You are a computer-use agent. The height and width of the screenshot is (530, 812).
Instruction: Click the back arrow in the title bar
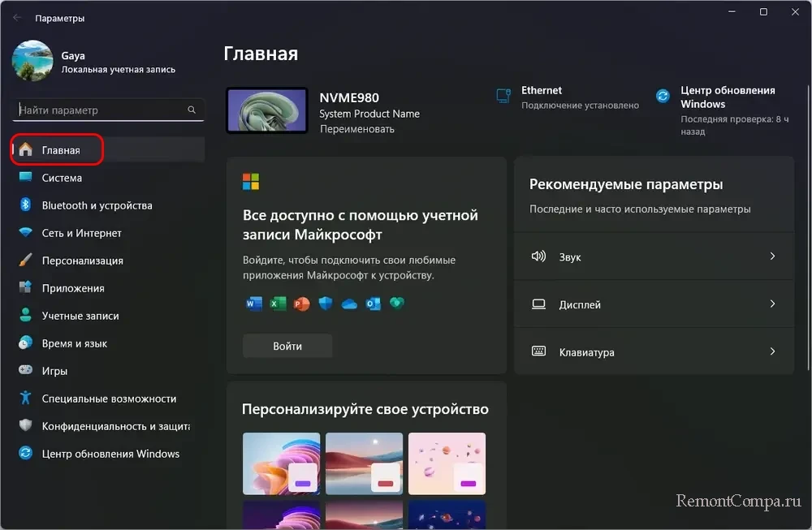(x=17, y=17)
